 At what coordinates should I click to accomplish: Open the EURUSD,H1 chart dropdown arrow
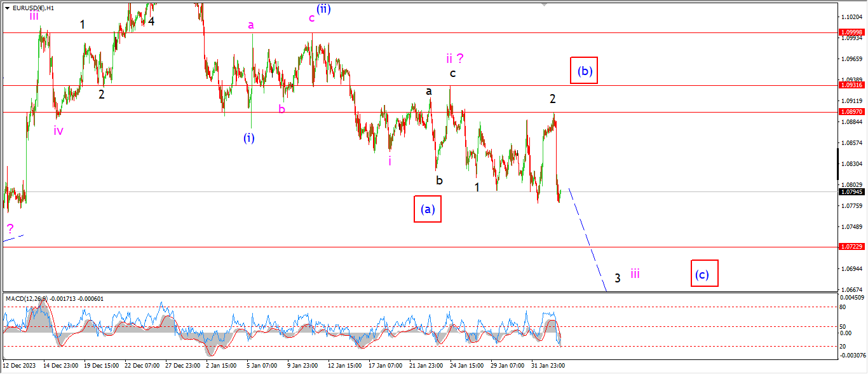coord(7,8)
